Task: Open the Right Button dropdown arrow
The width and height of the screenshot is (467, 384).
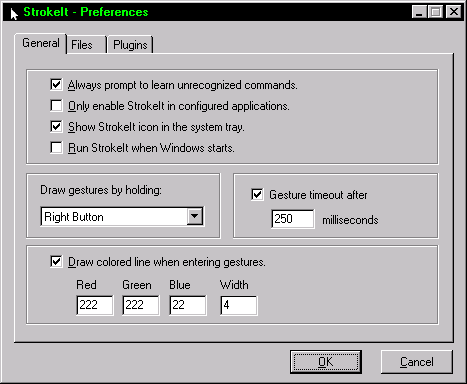Action: [195, 217]
